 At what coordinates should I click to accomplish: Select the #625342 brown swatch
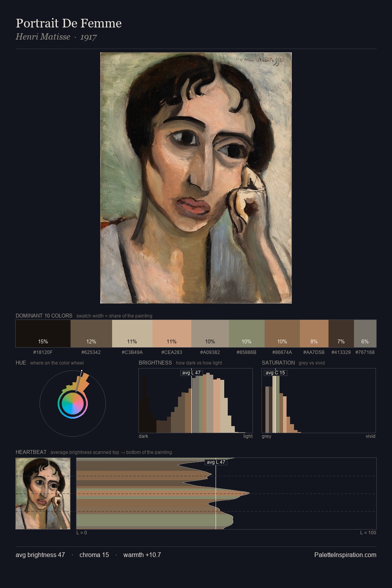click(x=91, y=334)
